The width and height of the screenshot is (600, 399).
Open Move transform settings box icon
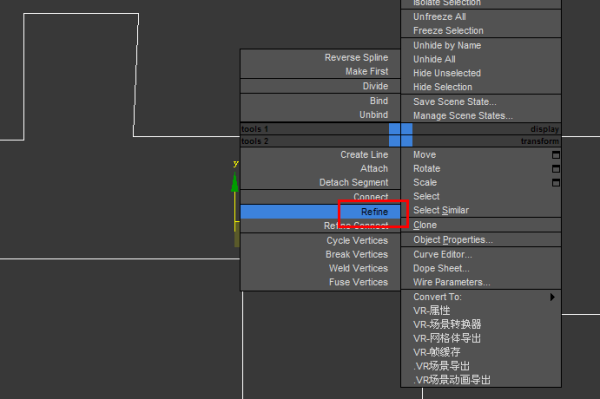556,155
